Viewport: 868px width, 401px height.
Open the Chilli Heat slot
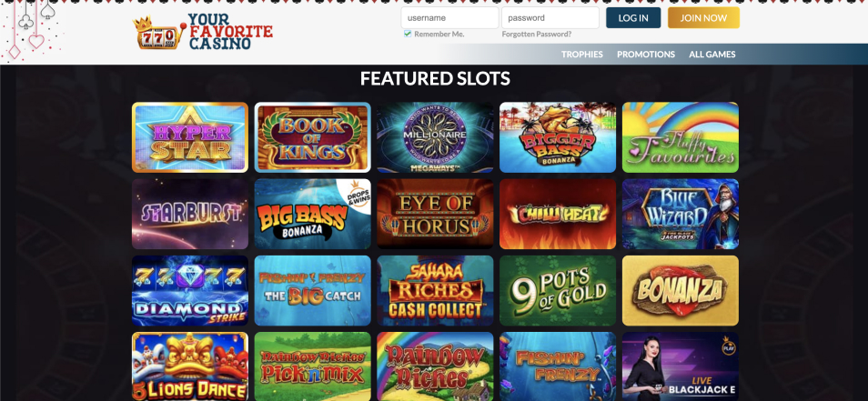(x=558, y=214)
